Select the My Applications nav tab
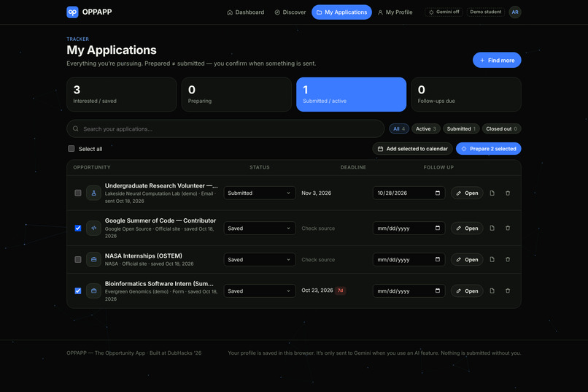Viewport: 588px width, 392px height. click(x=341, y=12)
